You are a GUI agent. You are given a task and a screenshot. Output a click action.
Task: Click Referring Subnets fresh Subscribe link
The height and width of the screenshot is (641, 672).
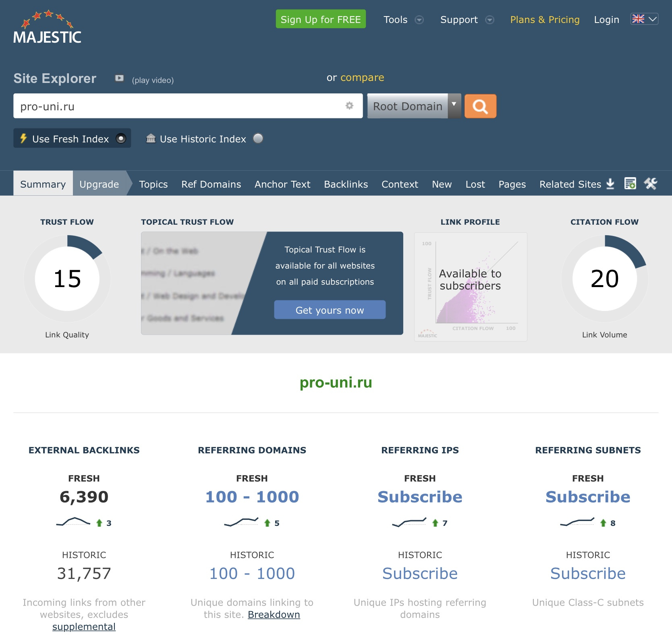tap(588, 496)
